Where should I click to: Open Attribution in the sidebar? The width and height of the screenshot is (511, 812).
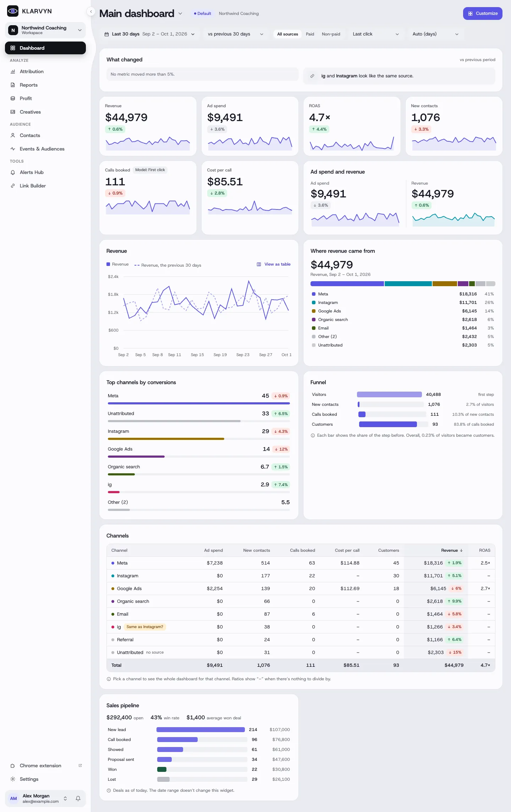point(45,71)
